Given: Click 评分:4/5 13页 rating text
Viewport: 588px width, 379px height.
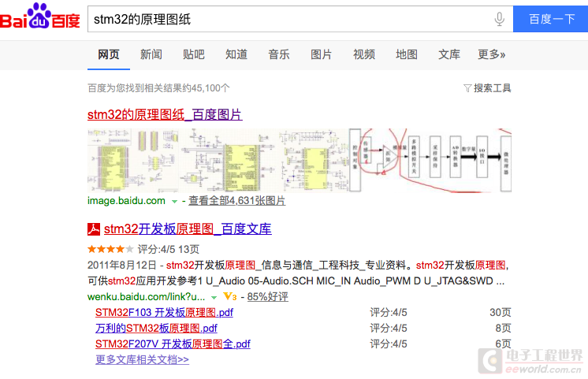Looking at the screenshot, I should (169, 249).
